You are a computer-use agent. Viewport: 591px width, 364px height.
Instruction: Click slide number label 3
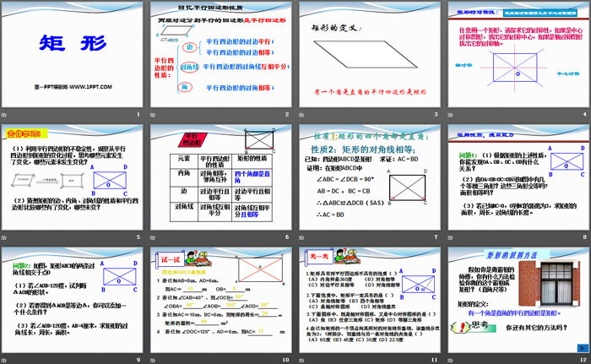pyautogui.click(x=436, y=114)
